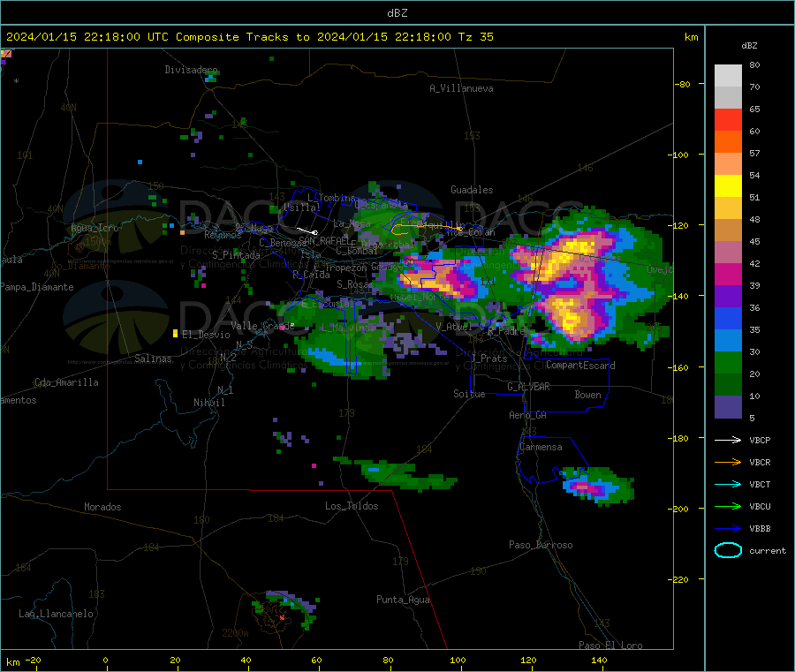The height and width of the screenshot is (672, 795).
Task: Click the 'Divisadero' place label
Action: pos(191,70)
